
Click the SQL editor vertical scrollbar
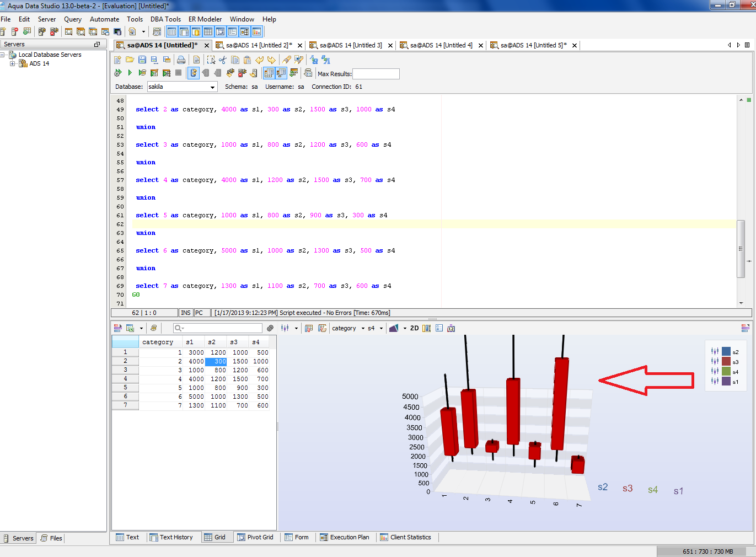(741, 248)
